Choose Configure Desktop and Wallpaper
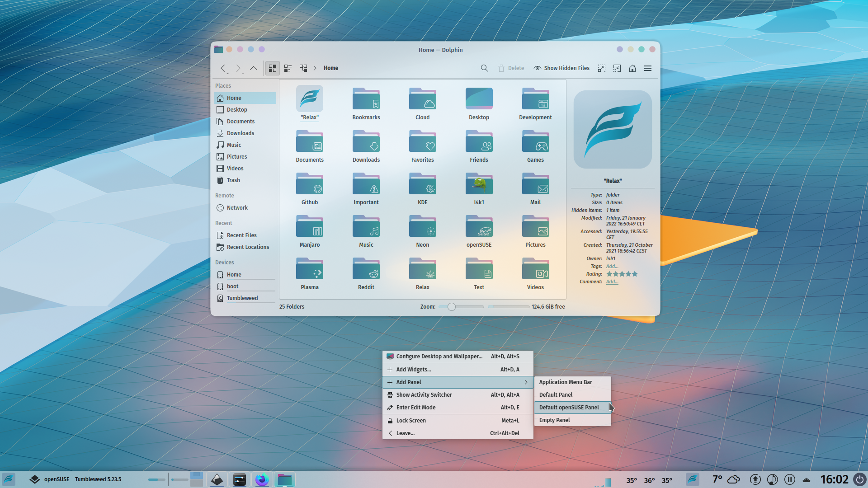This screenshot has width=868, height=488. [458, 357]
